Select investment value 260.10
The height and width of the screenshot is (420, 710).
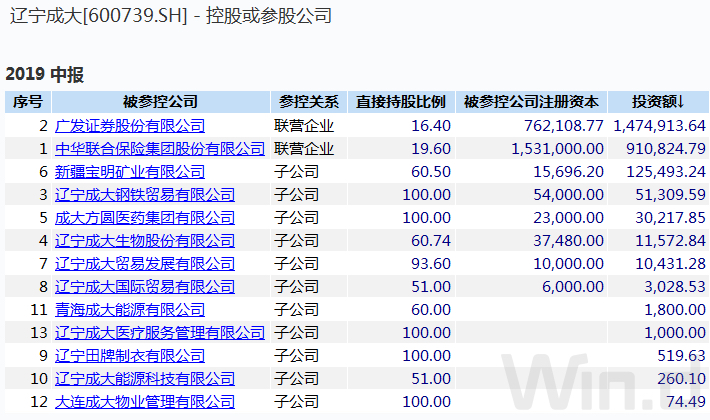point(681,379)
